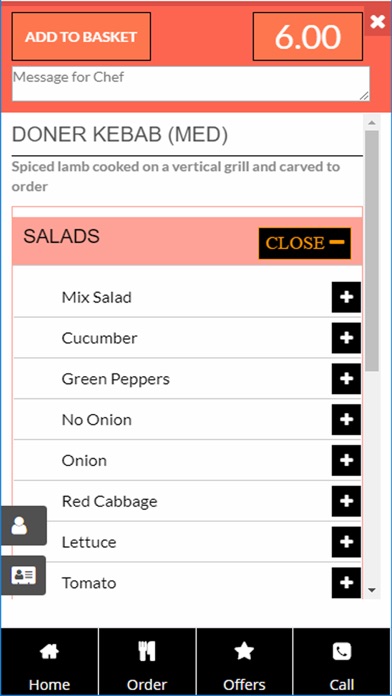Dismiss the item panel with X
This screenshot has height=696, width=392.
pos(377,21)
